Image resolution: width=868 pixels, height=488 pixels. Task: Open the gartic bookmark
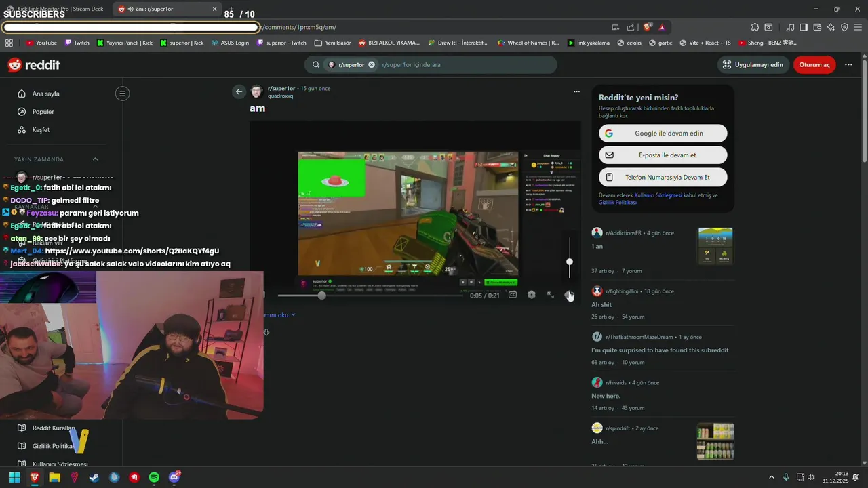pyautogui.click(x=660, y=43)
